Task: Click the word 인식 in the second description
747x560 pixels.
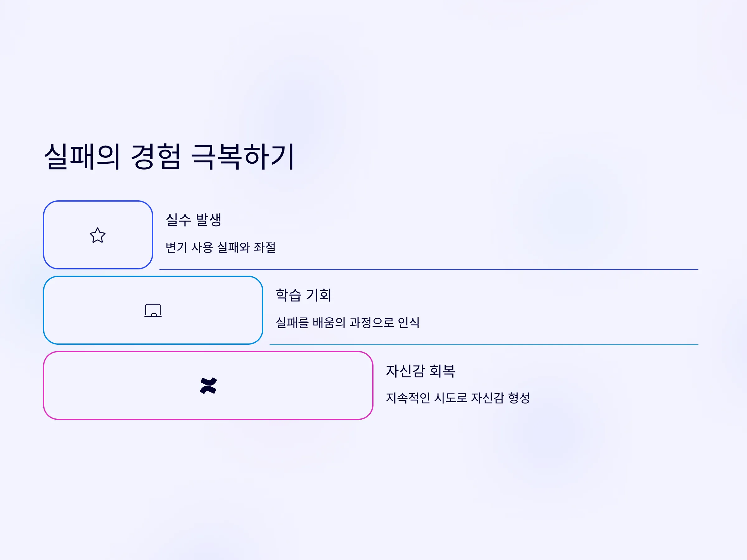Action: [x=409, y=323]
